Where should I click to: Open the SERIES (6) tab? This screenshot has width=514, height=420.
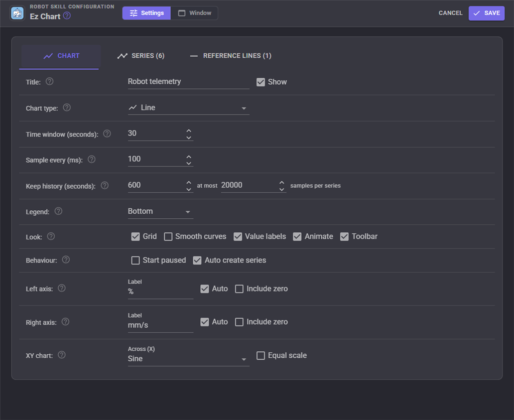point(141,56)
